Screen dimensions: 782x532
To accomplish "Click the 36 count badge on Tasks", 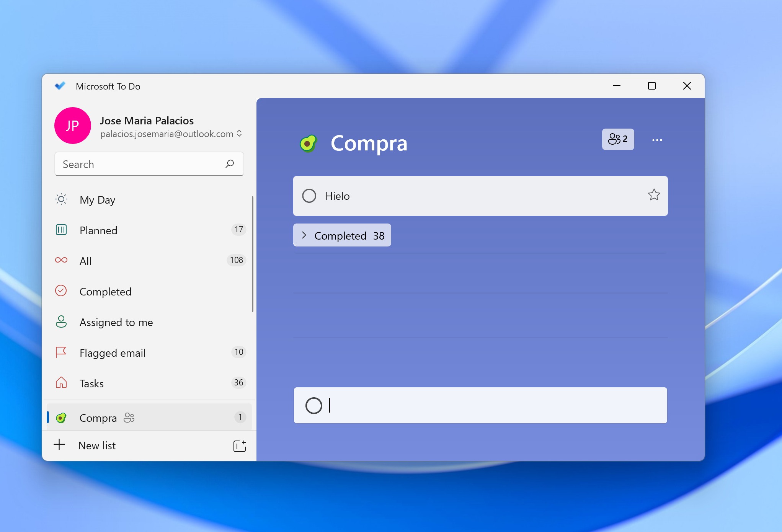I will coord(239,382).
